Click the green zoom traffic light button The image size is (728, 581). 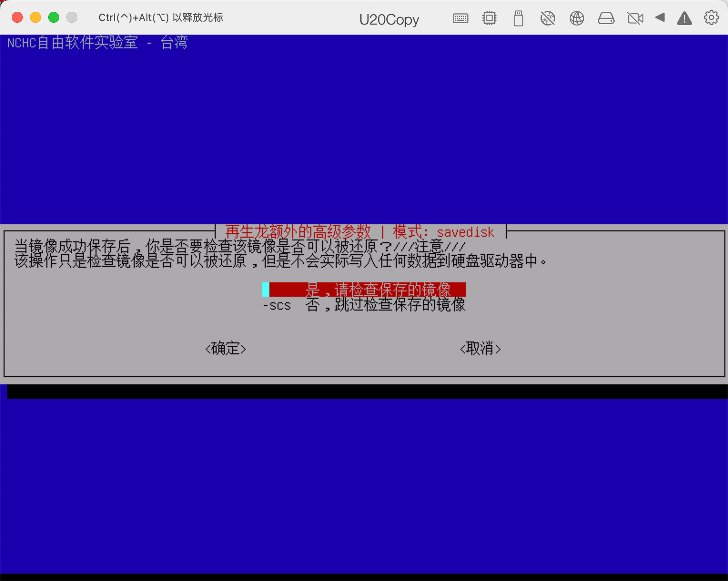[x=53, y=17]
